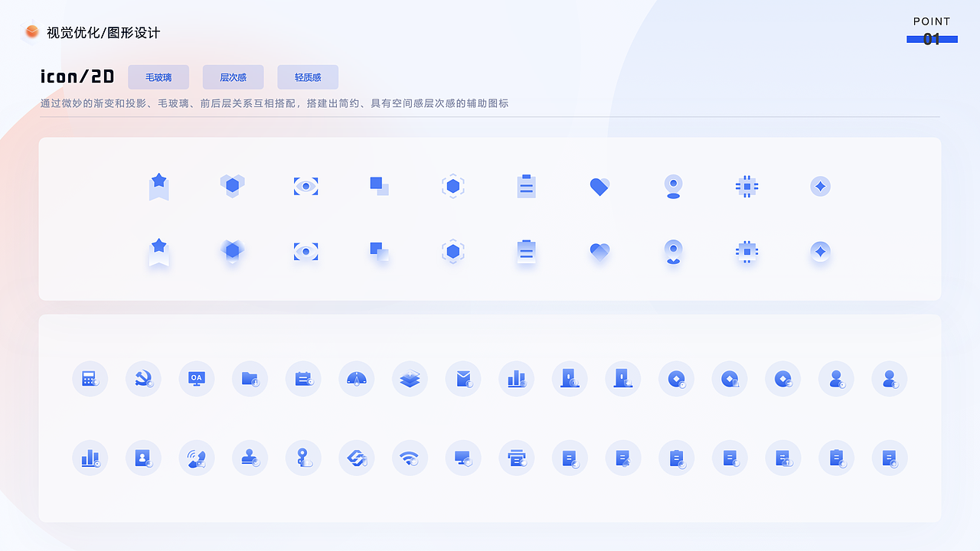980x551 pixels.
Task: Click the Wi-Fi signal icon
Action: (410, 458)
